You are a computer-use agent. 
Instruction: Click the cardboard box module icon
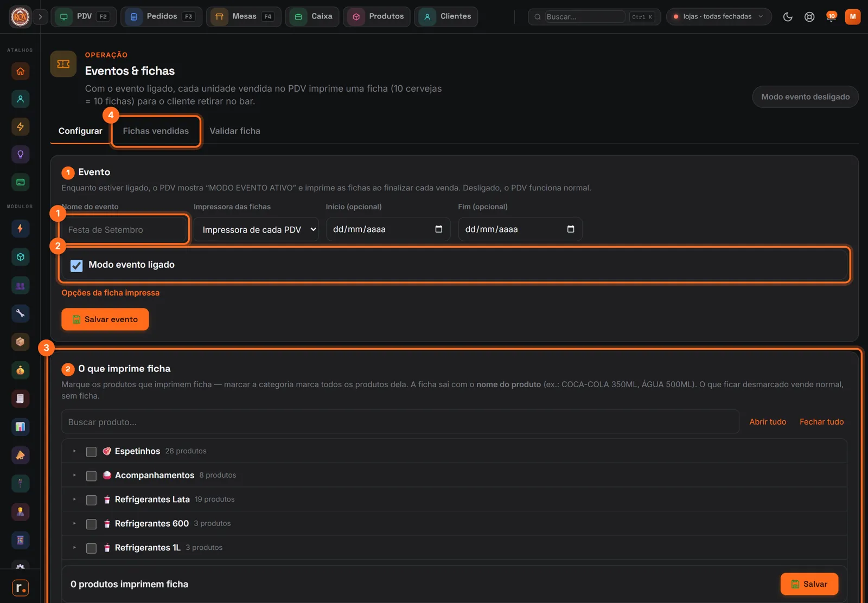point(20,342)
